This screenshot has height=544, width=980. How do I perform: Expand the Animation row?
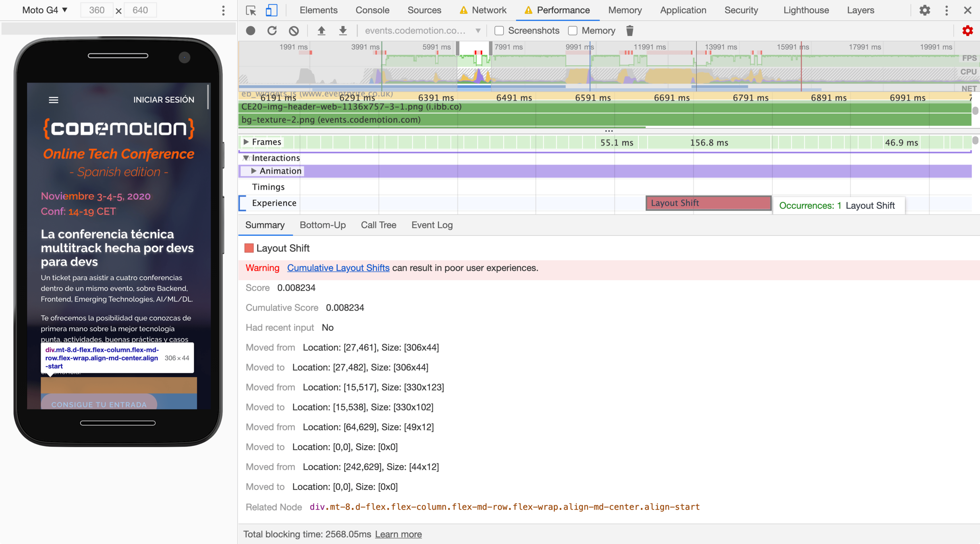pos(254,171)
